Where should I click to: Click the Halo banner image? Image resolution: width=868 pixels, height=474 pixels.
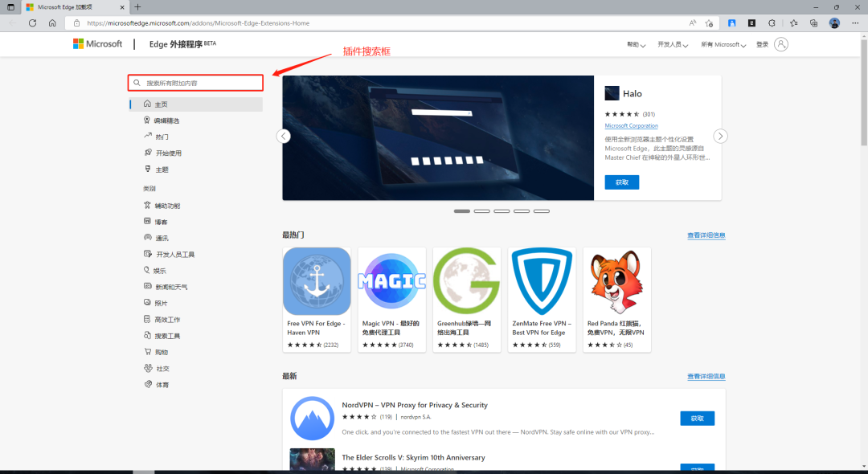438,137
